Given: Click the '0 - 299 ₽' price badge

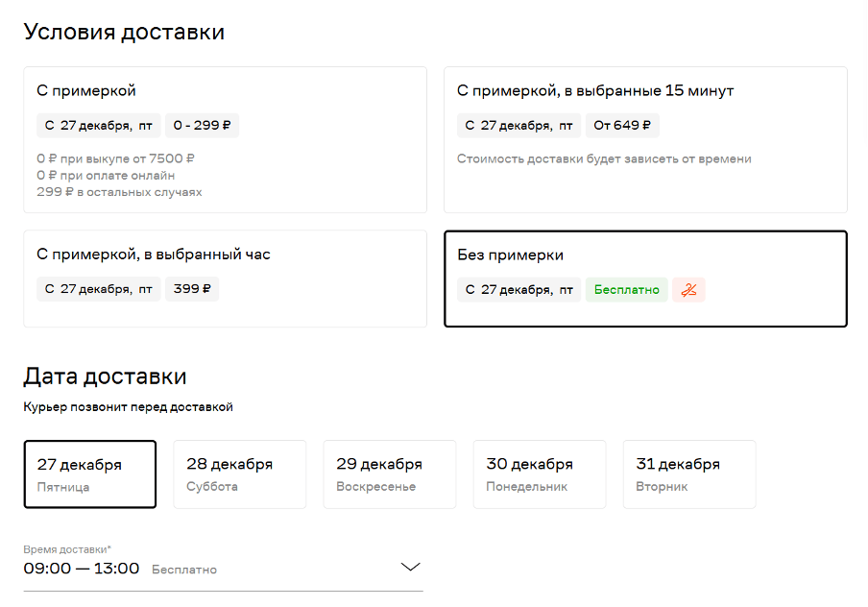Looking at the screenshot, I should [x=202, y=126].
